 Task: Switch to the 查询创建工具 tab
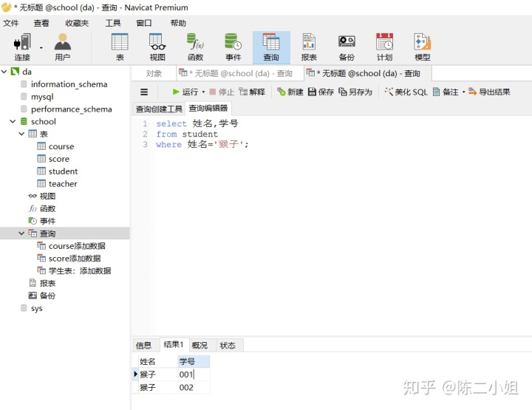pos(159,109)
